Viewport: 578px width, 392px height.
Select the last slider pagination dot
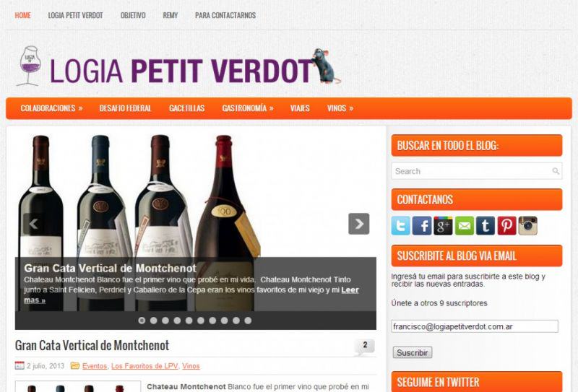tap(248, 321)
